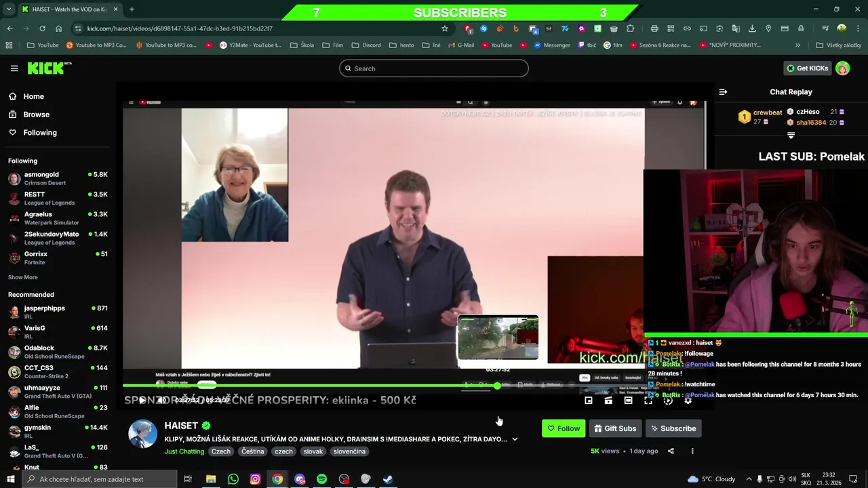Change the playback speed

tap(668, 401)
